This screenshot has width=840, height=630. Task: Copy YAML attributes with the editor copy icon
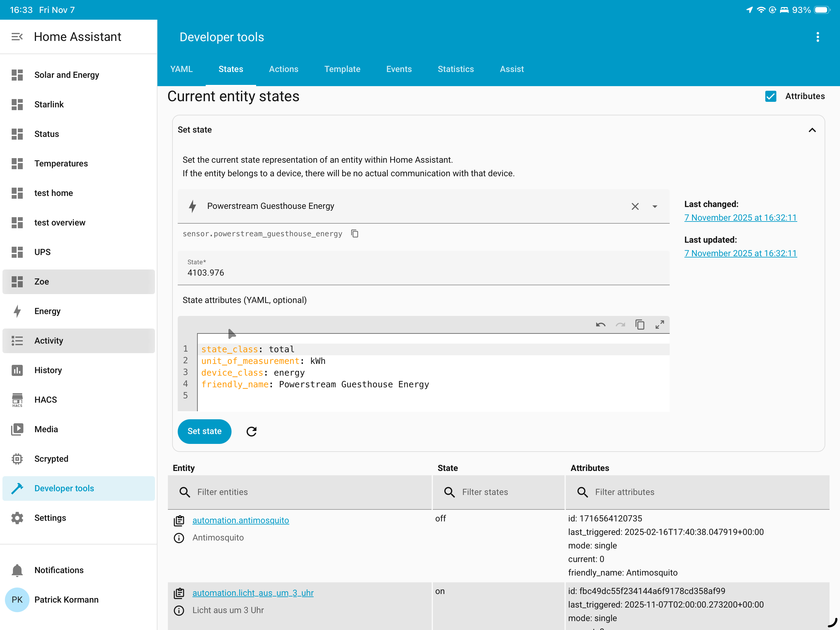pos(640,325)
